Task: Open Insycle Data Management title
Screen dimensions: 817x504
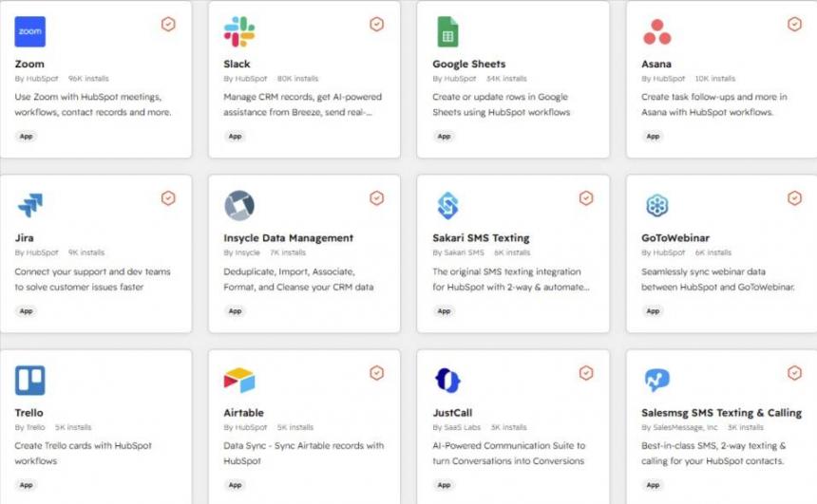Action: click(x=288, y=238)
